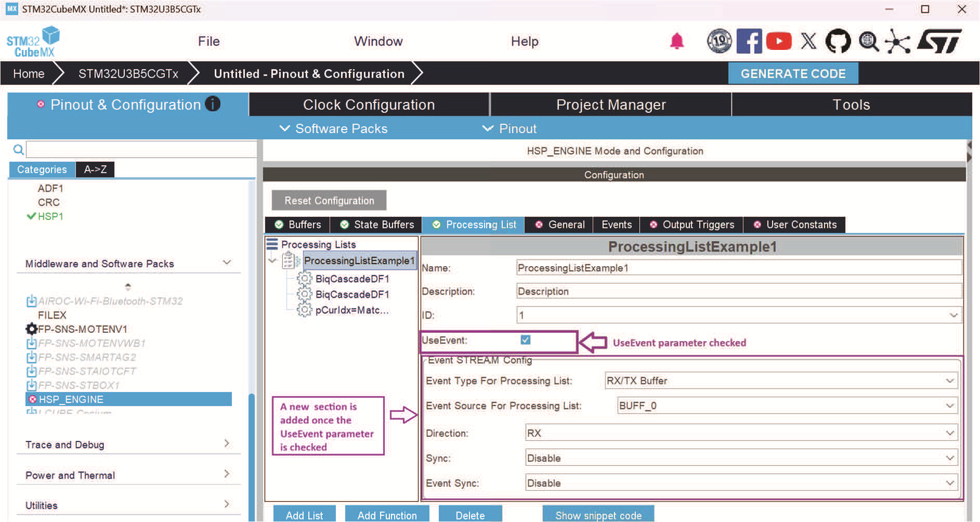Image resolution: width=980 pixels, height=522 pixels.
Task: Select the General configuration tab
Action: [560, 225]
